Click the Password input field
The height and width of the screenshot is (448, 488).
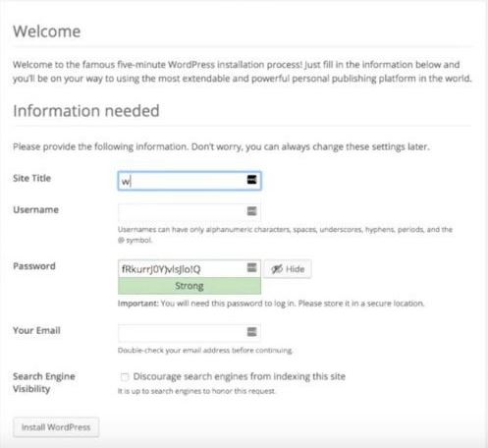coord(190,269)
